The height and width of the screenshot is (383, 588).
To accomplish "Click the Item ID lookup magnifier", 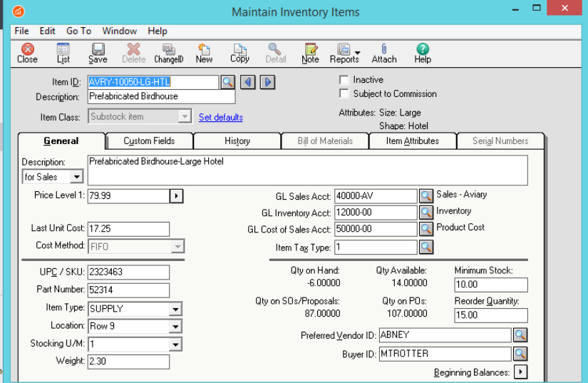I will (227, 82).
